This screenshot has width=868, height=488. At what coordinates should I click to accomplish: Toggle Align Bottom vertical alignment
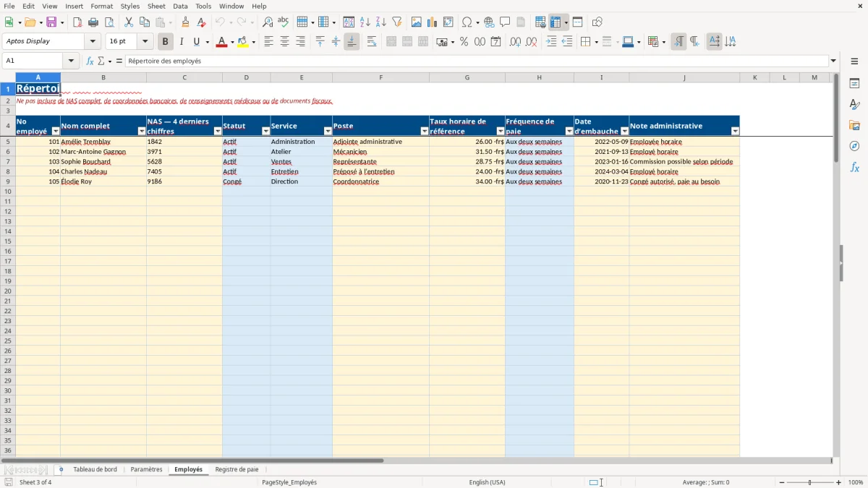pyautogui.click(x=352, y=42)
